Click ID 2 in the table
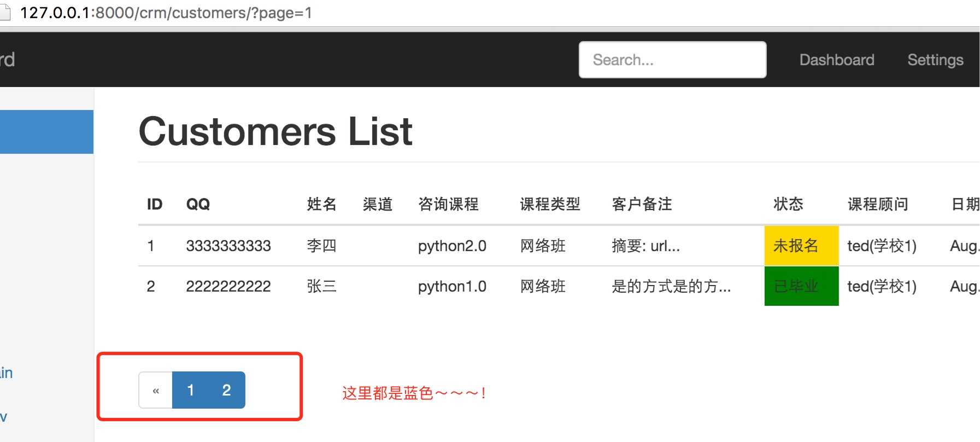This screenshot has height=442, width=980. 151,286
